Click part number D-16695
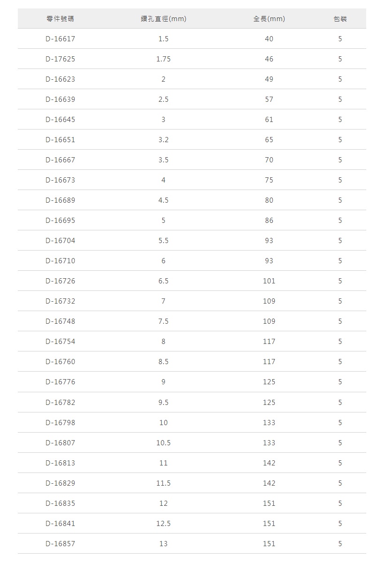Screen dimensions: 392x564 60,221
